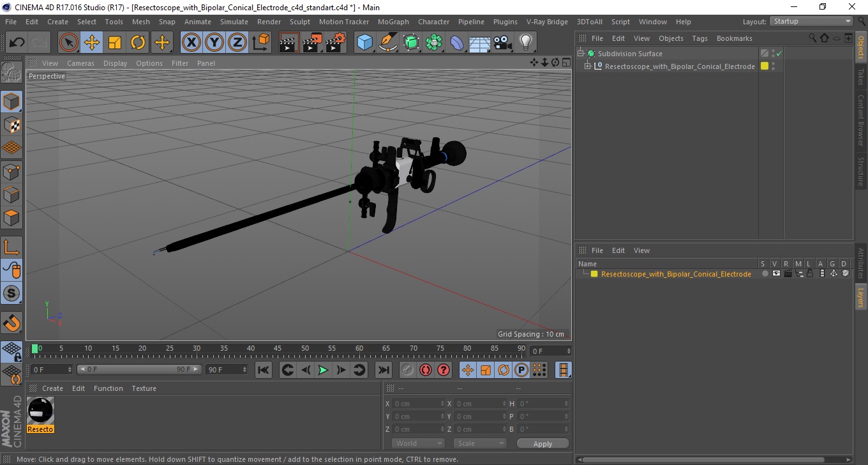Open material manager Create menu
Image resolution: width=868 pixels, height=465 pixels.
[52, 388]
